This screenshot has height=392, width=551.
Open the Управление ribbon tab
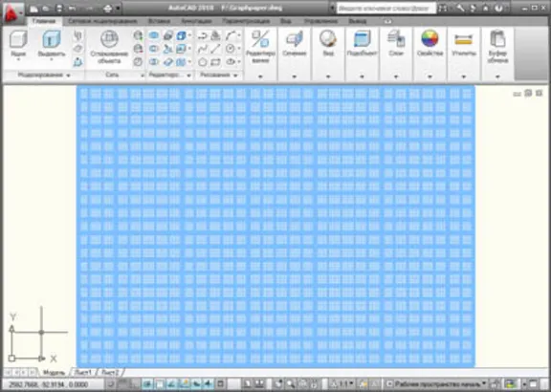(320, 21)
